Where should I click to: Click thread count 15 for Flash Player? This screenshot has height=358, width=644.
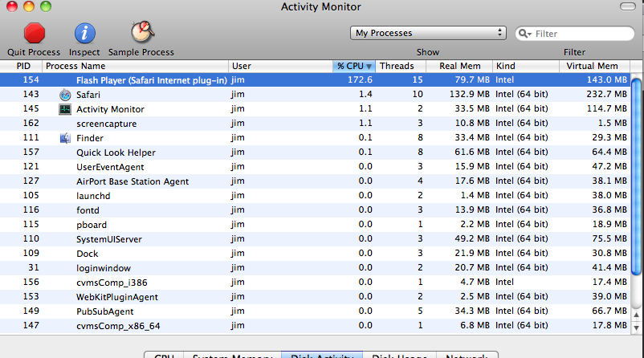click(418, 80)
